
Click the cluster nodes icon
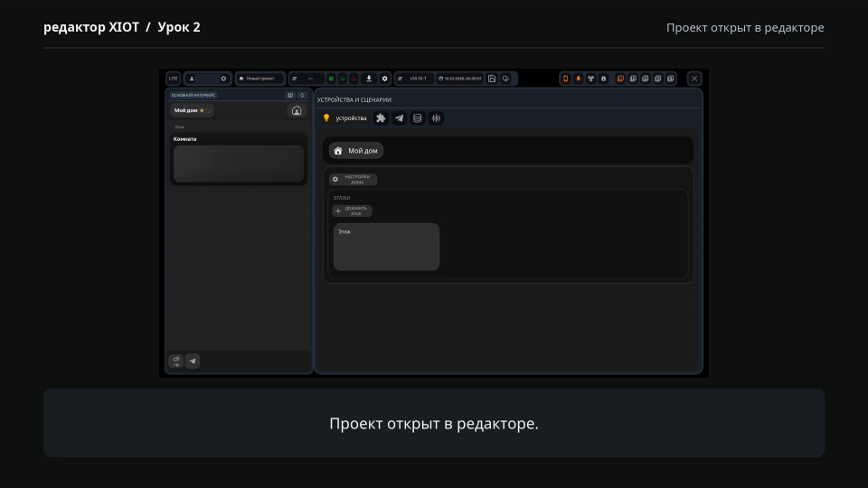[x=590, y=79]
